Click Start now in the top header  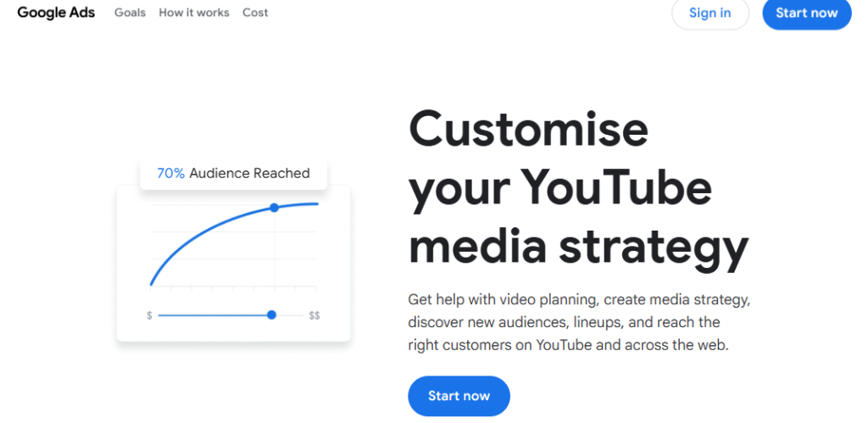(x=807, y=13)
